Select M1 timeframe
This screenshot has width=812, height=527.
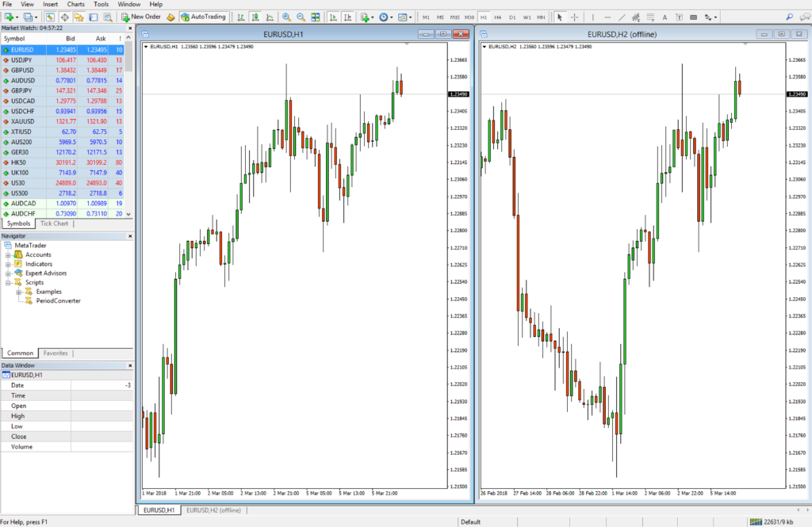pos(426,17)
